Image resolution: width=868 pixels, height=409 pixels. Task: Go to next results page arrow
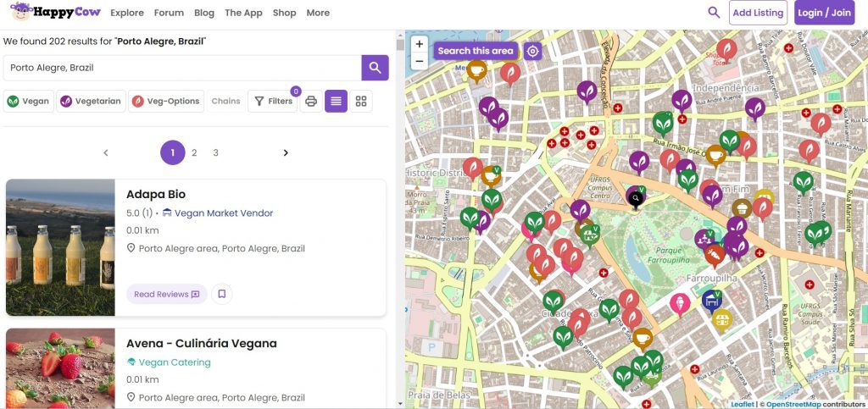click(x=286, y=153)
